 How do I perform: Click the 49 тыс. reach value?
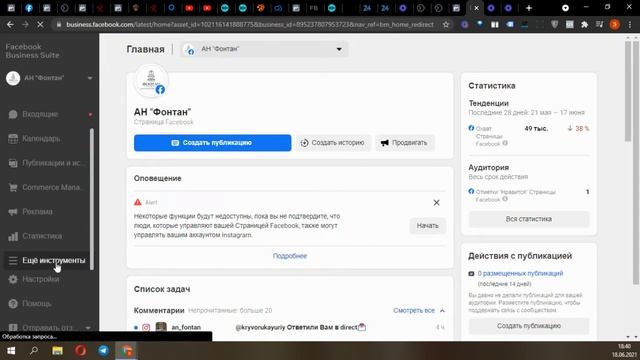click(536, 129)
